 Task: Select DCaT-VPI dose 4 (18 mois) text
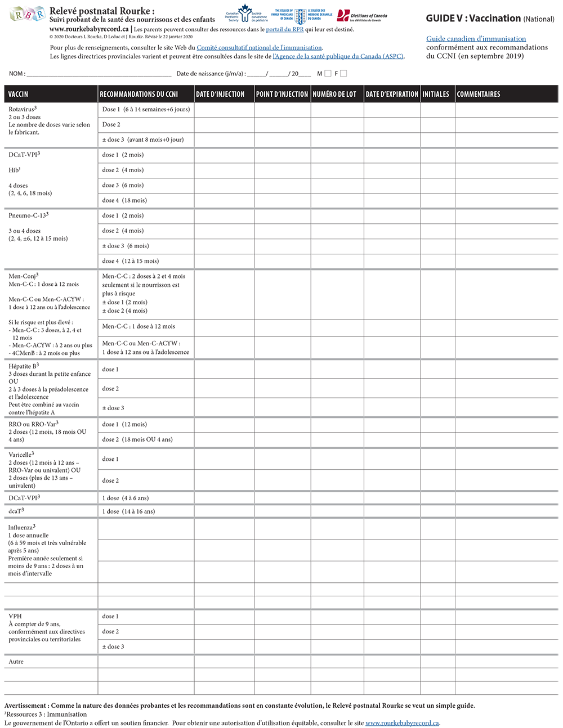click(x=124, y=200)
